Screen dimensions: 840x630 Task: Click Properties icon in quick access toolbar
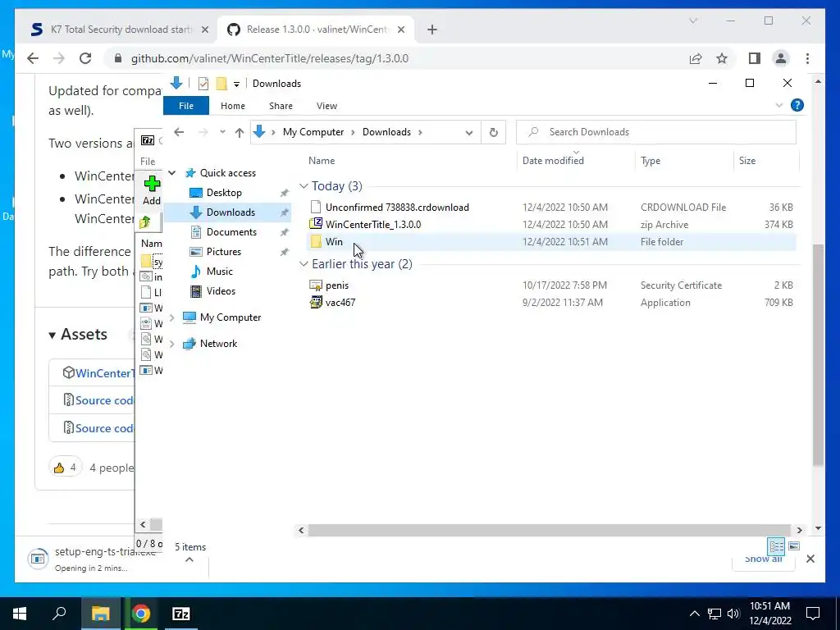203,84
